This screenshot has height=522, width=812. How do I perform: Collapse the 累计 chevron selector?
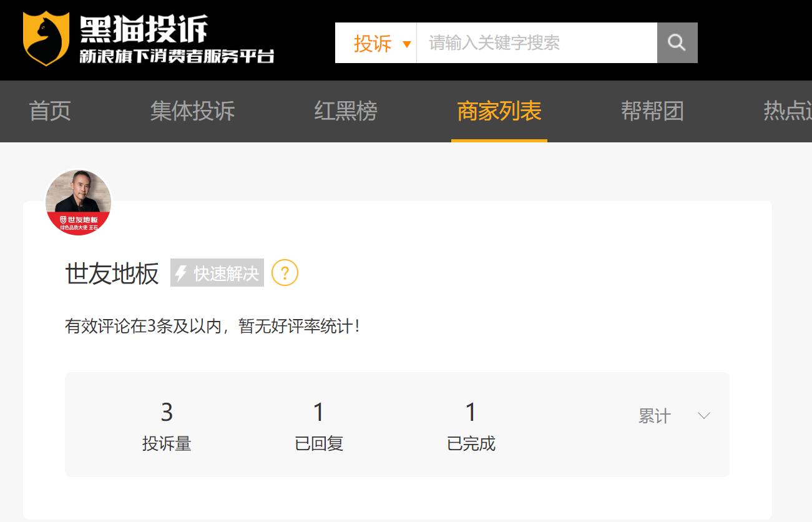(704, 414)
